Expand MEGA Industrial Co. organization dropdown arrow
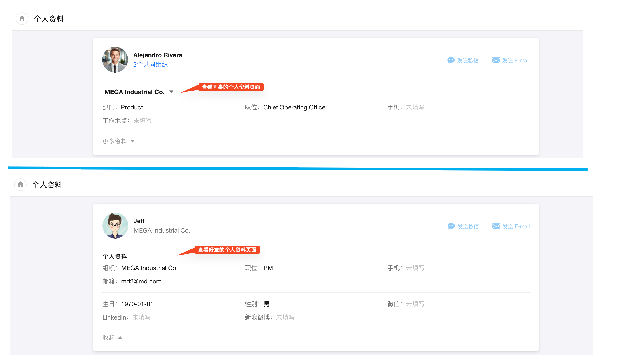This screenshot has width=632, height=364. click(171, 92)
